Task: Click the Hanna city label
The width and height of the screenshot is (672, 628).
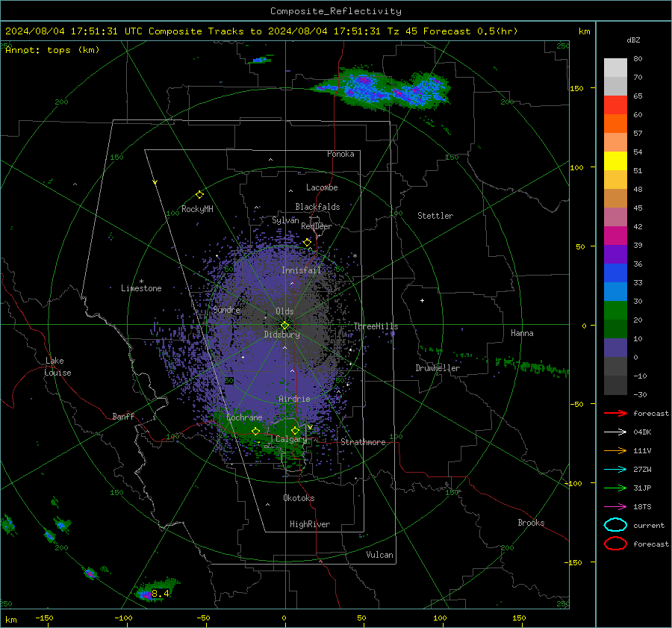Action: point(522,333)
